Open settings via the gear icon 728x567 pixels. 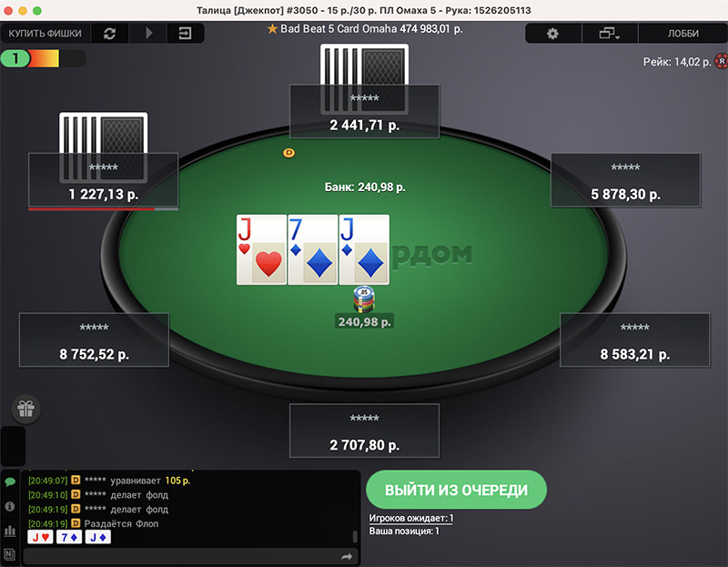[552, 34]
